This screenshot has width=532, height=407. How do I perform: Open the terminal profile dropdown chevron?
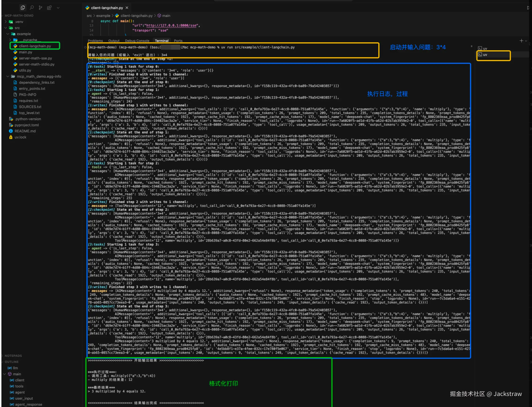[526, 41]
